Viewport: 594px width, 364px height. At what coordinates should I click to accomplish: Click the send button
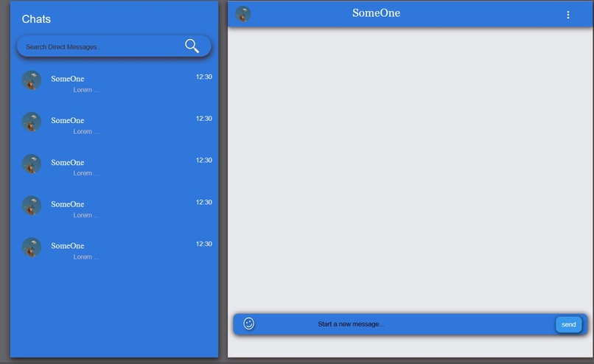tap(569, 325)
